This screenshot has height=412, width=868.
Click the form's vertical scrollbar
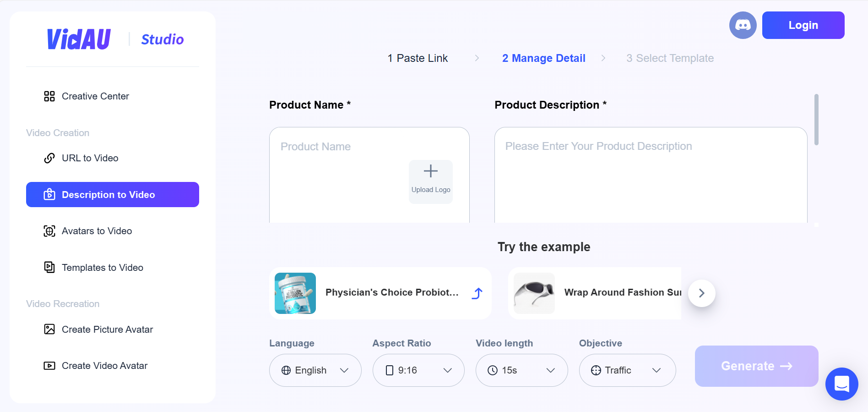pyautogui.click(x=816, y=120)
